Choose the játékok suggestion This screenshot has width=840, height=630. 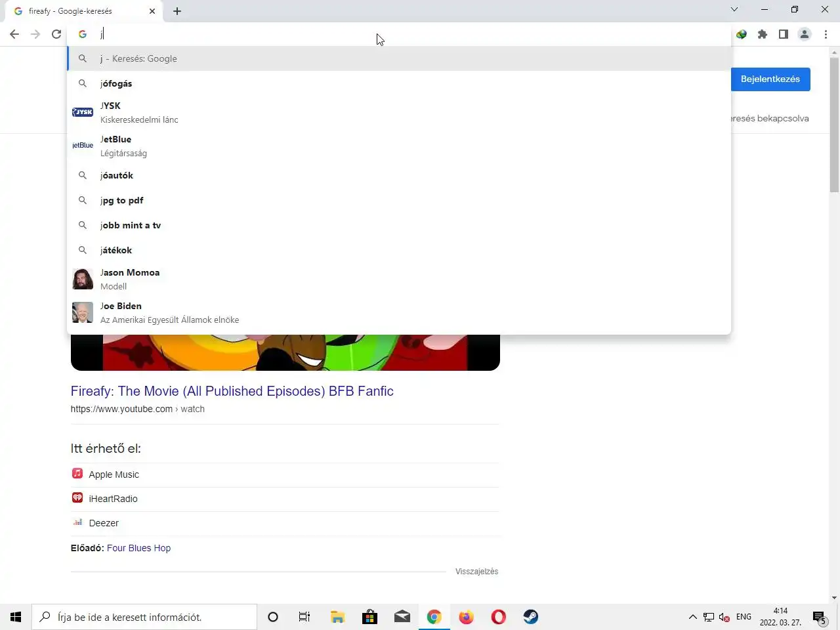point(399,250)
